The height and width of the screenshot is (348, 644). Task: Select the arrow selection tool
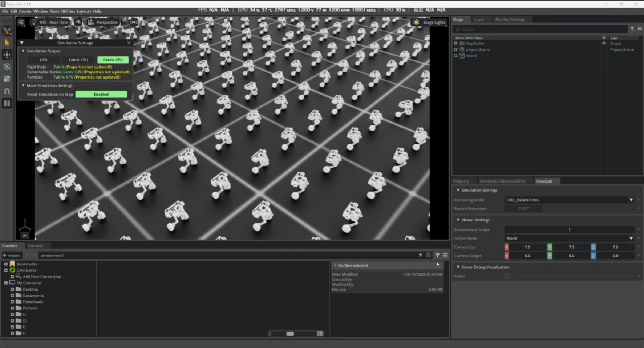point(7,43)
